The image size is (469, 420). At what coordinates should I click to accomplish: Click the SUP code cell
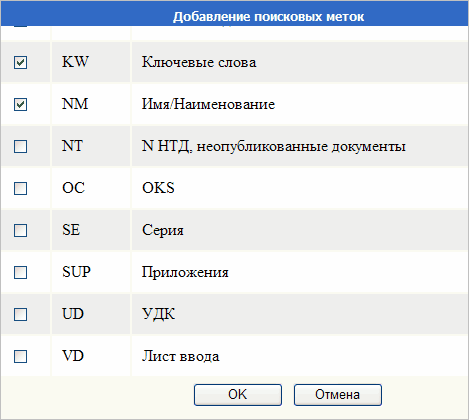[91, 272]
